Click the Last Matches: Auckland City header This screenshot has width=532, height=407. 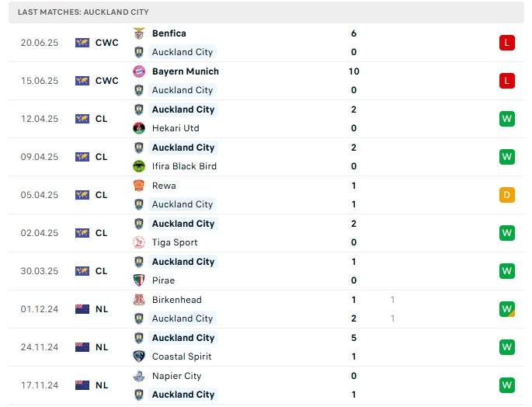[83, 12]
